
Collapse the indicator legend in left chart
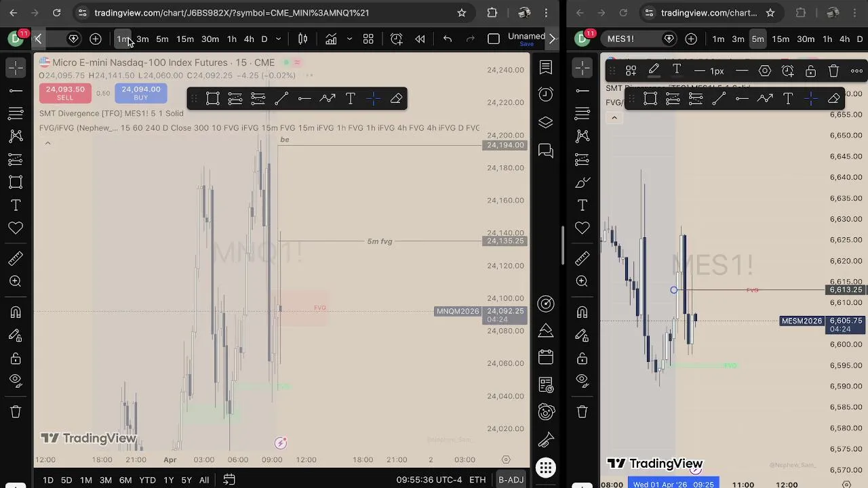coord(47,143)
